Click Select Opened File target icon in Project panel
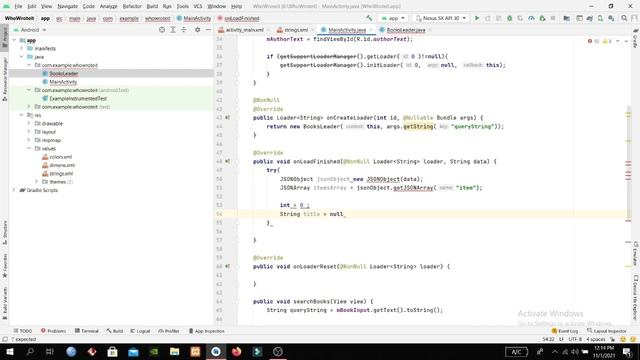This screenshot has height=360, width=640. [162, 30]
